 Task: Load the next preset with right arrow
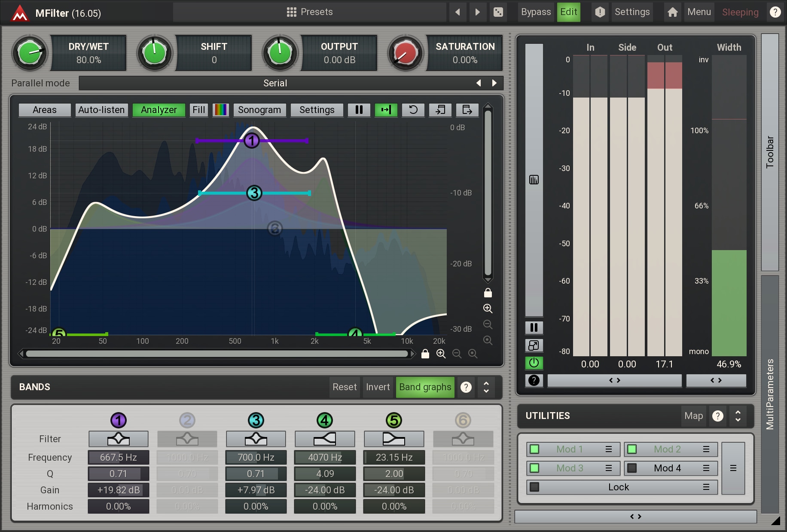click(x=477, y=12)
